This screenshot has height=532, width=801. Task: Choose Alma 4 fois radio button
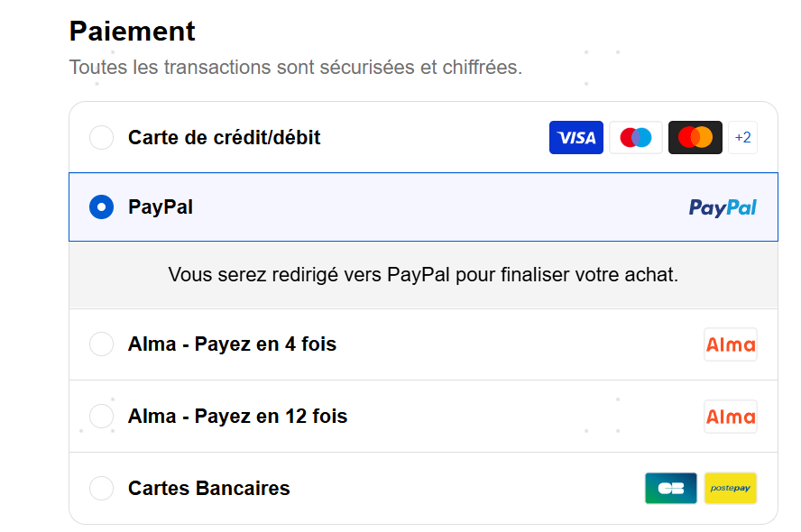[102, 344]
